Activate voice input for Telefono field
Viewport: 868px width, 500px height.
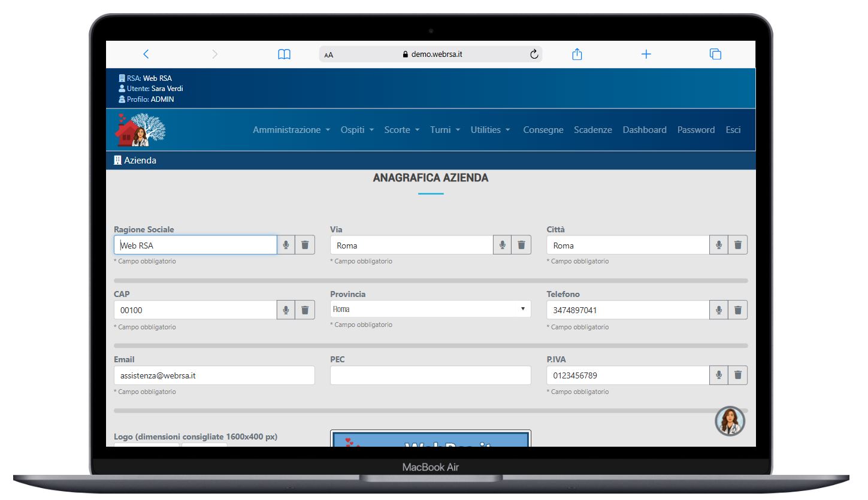coord(719,310)
